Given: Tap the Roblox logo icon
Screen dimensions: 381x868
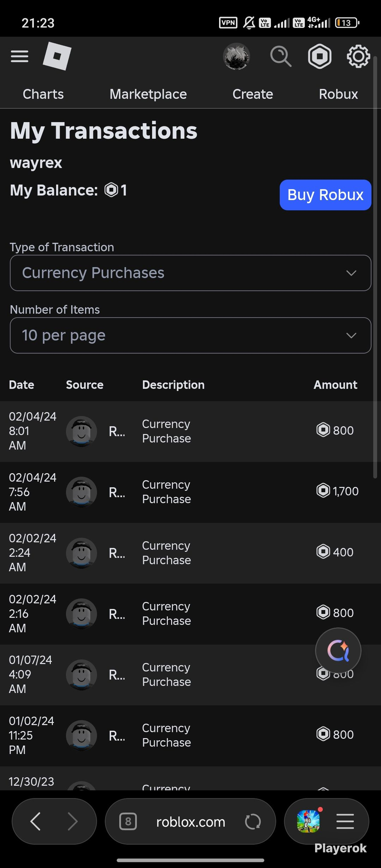Looking at the screenshot, I should 57,56.
